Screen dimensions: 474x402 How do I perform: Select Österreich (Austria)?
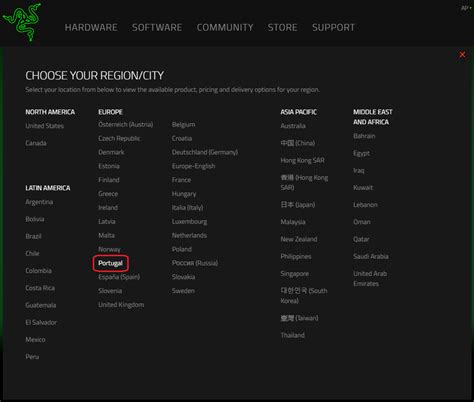(126, 125)
